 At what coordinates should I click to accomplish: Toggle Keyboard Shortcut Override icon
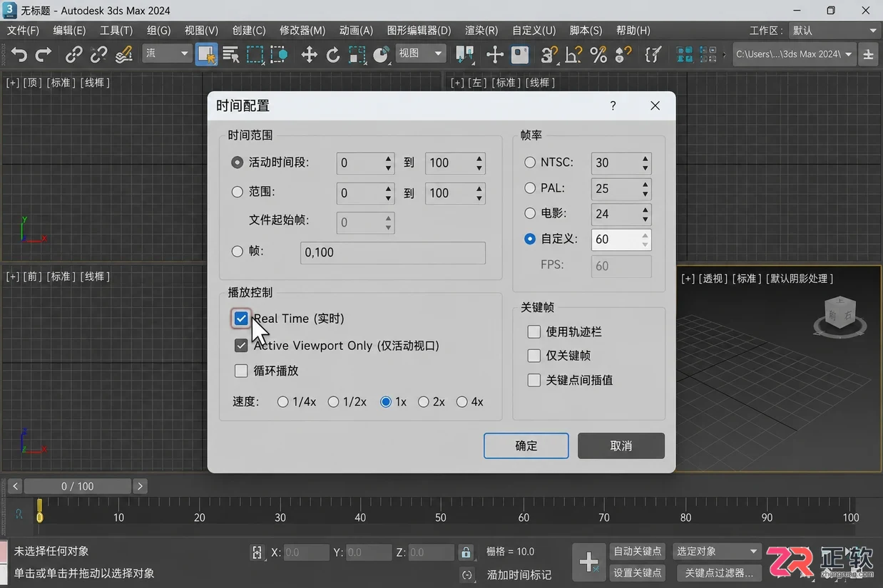point(520,55)
